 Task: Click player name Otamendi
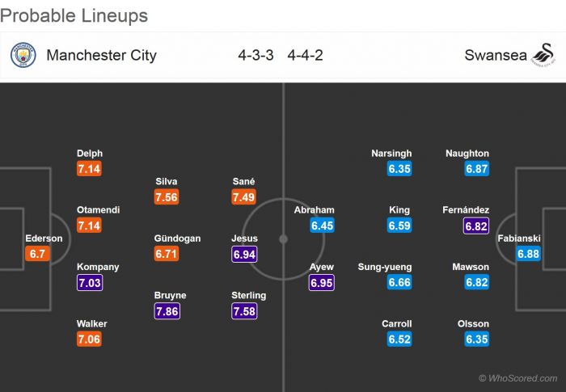pyautogui.click(x=99, y=210)
